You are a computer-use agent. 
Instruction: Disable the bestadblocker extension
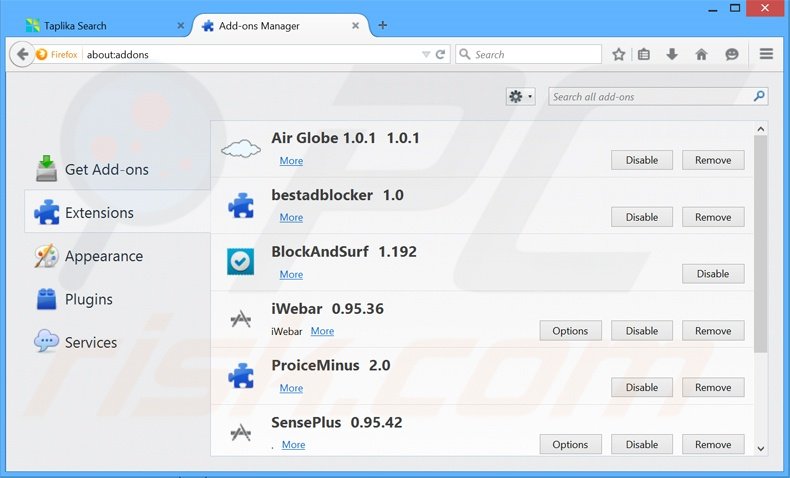[642, 217]
